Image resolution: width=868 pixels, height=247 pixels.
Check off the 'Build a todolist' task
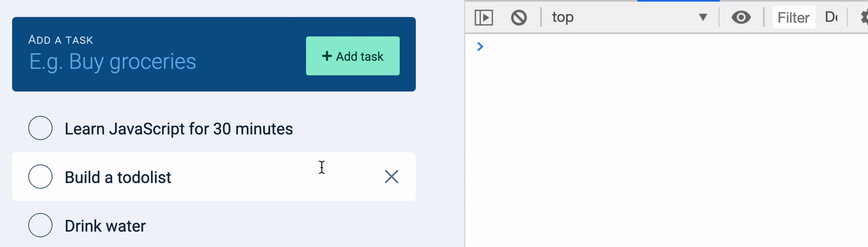pyautogui.click(x=41, y=177)
